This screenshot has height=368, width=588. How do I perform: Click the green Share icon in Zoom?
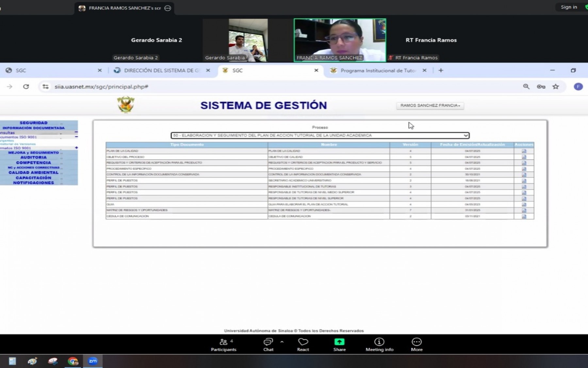pos(339,342)
